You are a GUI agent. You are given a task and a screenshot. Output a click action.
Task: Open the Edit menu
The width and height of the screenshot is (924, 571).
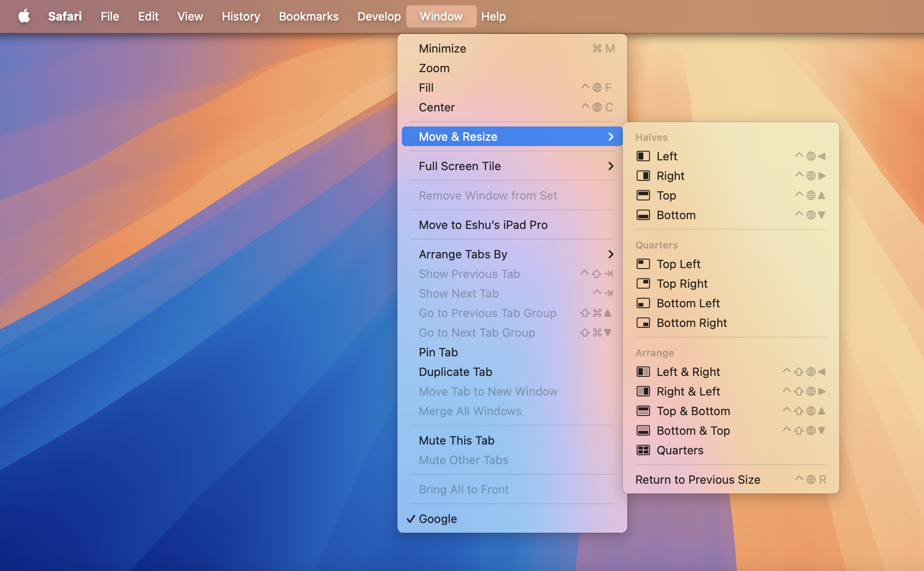click(148, 16)
